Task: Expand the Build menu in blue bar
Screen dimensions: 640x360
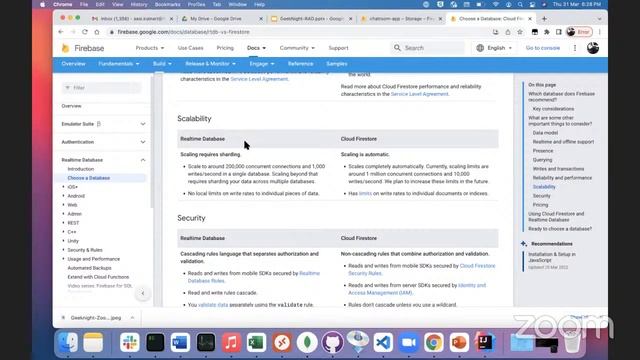Action: (162, 64)
